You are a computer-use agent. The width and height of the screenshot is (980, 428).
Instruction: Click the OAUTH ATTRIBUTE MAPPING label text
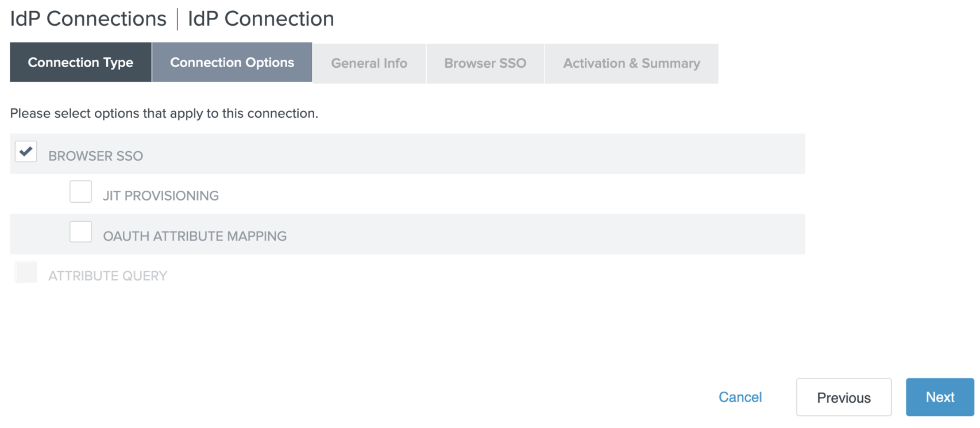coord(195,236)
